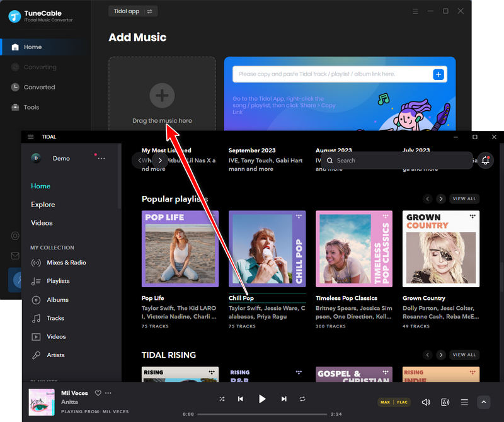Viewport: 504px width, 422px height.
Task: Click the Tidal app switch source button
Action: point(133,11)
